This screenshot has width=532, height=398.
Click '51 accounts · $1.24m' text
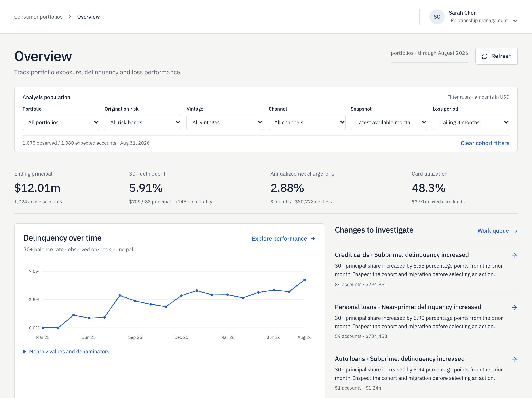pos(359,388)
